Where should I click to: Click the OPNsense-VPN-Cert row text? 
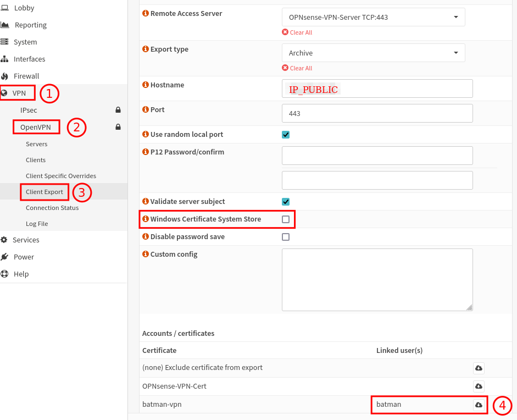point(174,386)
